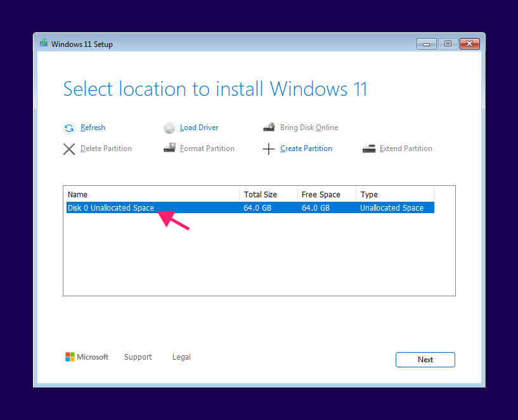518x420 pixels.
Task: Open the Legal link
Action: click(x=181, y=357)
